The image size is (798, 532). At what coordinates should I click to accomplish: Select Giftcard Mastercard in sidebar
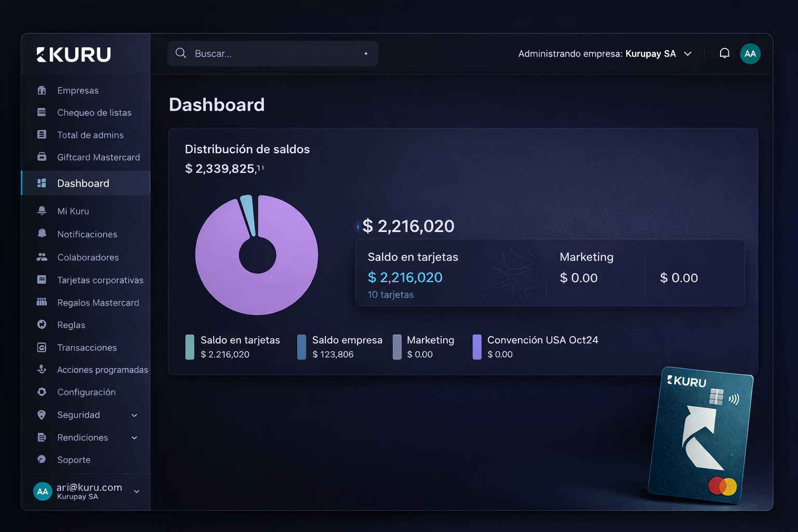point(86,157)
